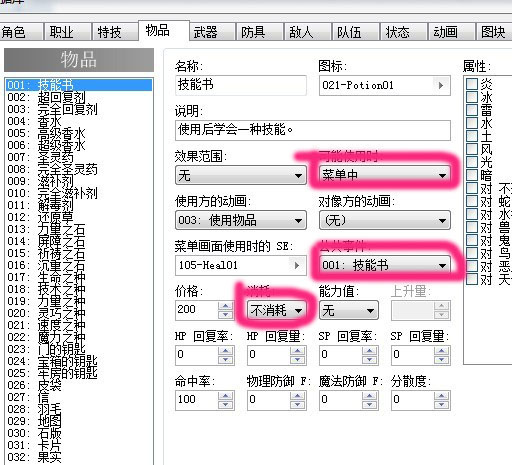The width and height of the screenshot is (512, 465).
Task: Switch to the 图块 tab
Action: click(x=495, y=32)
